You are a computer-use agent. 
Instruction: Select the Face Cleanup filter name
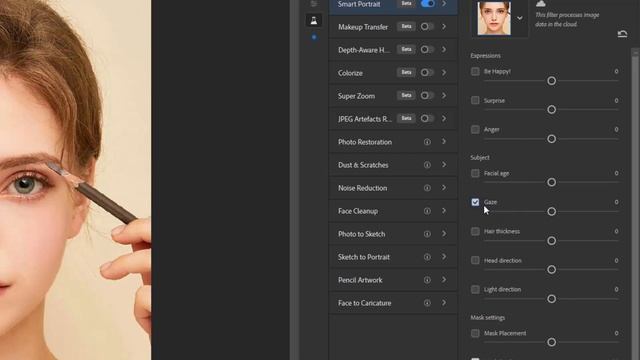(358, 211)
